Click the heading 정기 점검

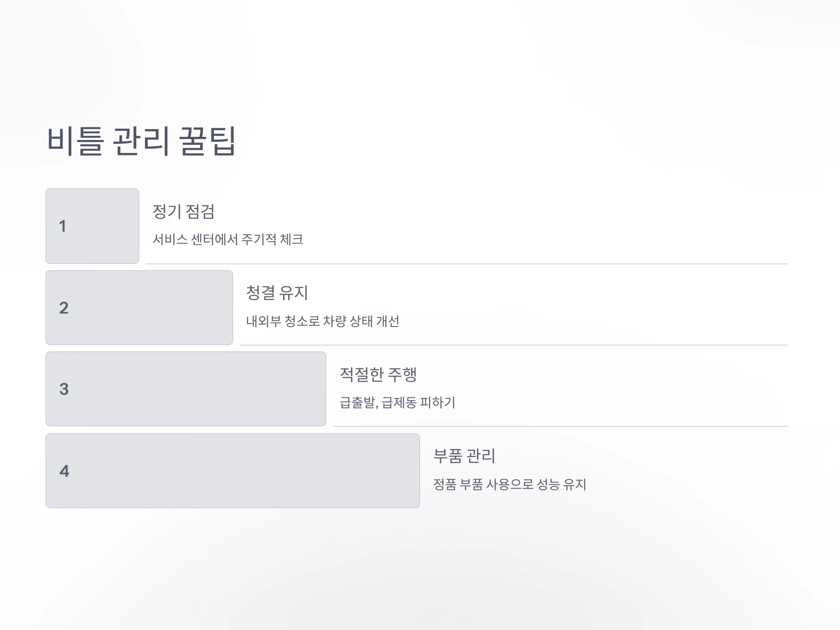click(183, 211)
